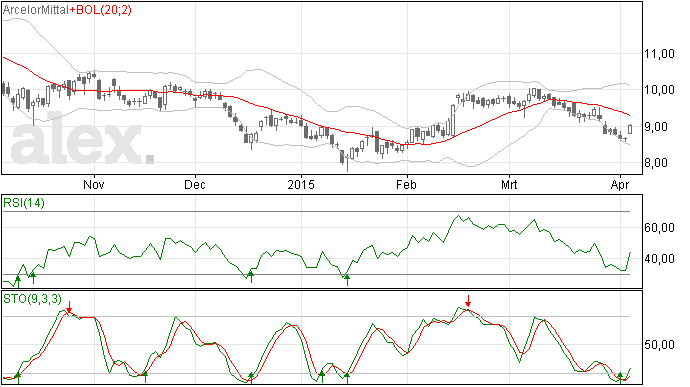Select the STO(9,3,3) panel label
Viewport: 690px width, 387px height.
(33, 299)
